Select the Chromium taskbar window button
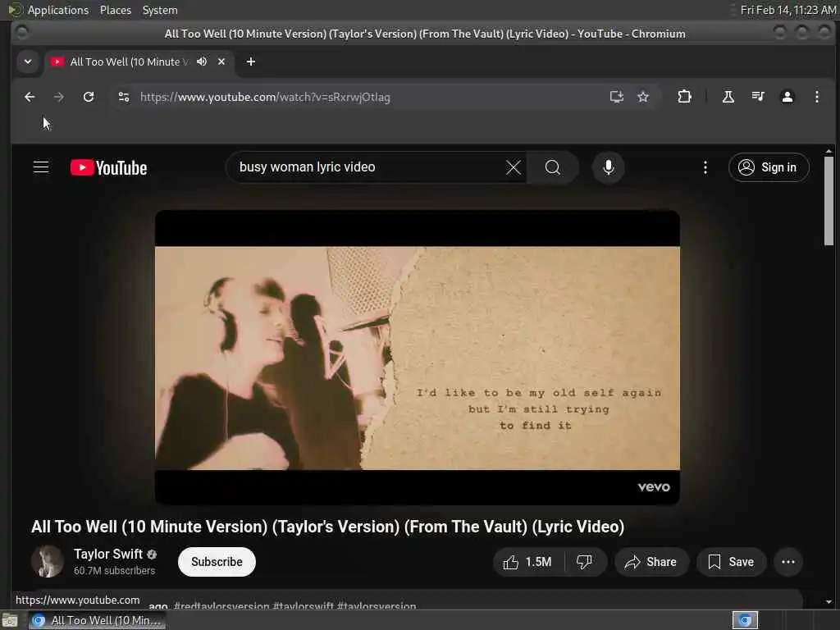The width and height of the screenshot is (840, 630). point(97,620)
